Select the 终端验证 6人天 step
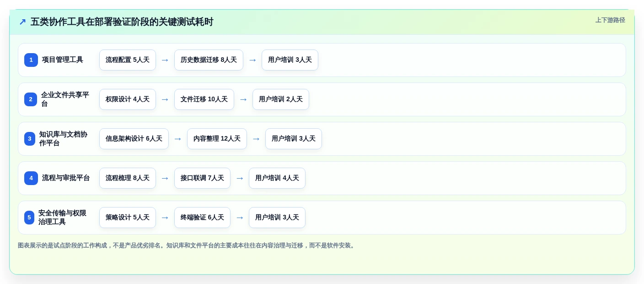The height and width of the screenshot is (284, 644). pyautogui.click(x=202, y=218)
